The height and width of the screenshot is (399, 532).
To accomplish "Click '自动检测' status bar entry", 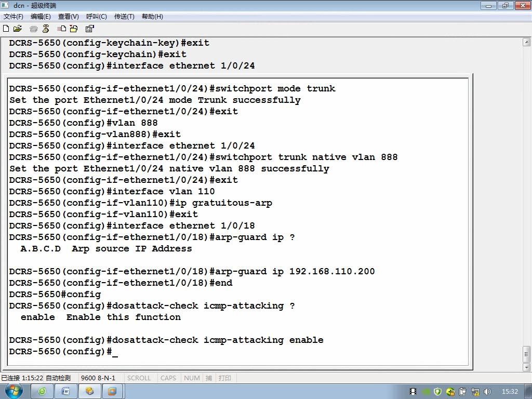I will click(58, 378).
